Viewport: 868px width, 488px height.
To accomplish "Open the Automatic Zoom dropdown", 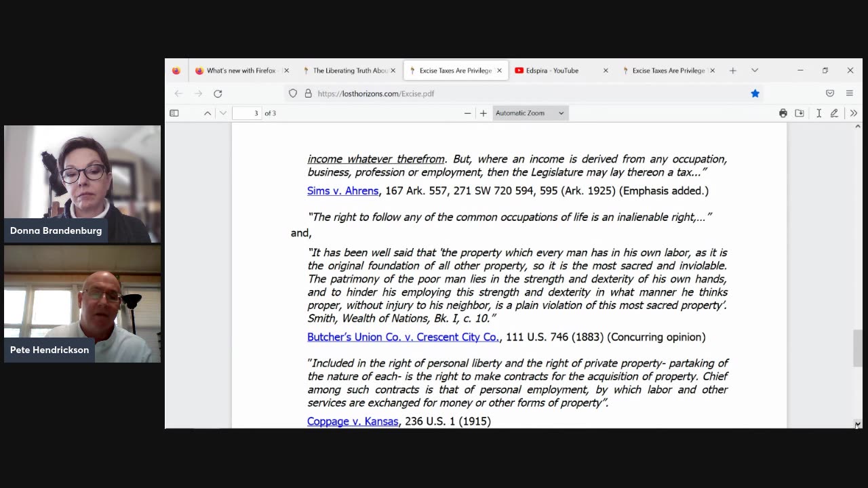I will click(530, 113).
